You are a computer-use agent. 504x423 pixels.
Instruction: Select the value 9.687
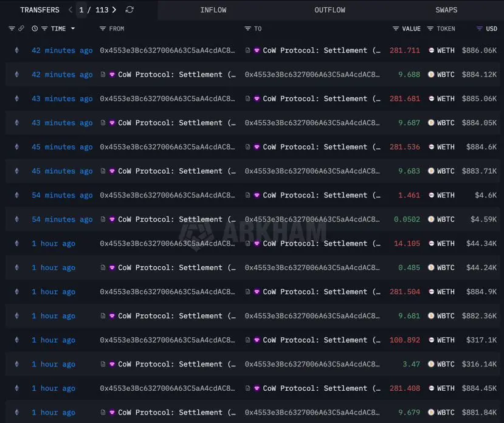(x=409, y=123)
